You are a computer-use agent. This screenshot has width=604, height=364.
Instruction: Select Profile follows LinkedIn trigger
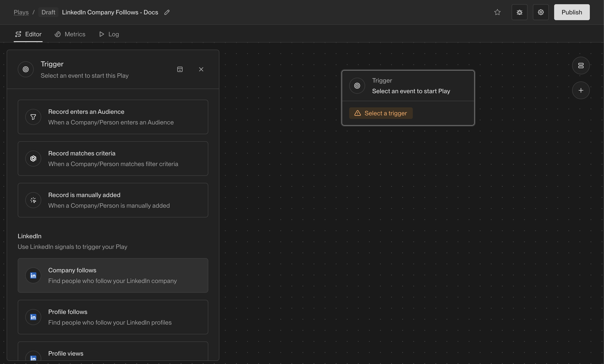[113, 317]
